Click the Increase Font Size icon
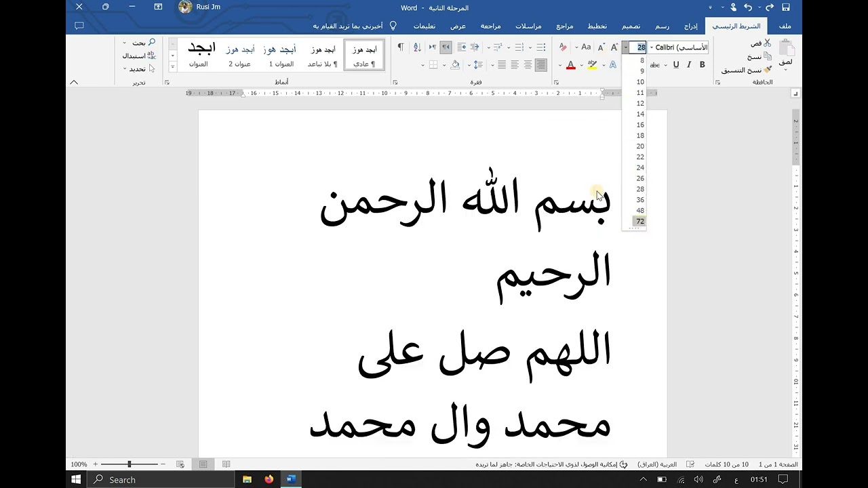868x488 pixels. click(614, 47)
